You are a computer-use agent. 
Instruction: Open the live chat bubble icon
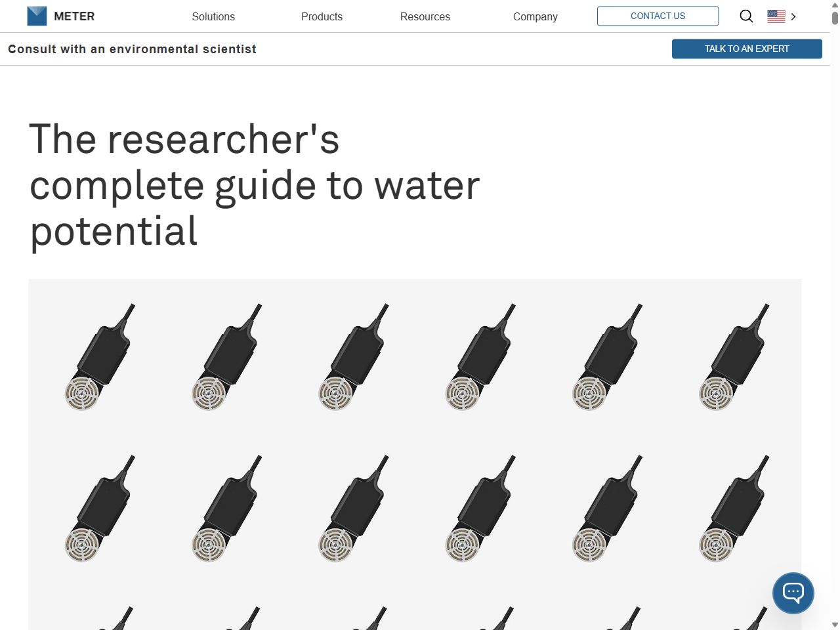pos(793,593)
